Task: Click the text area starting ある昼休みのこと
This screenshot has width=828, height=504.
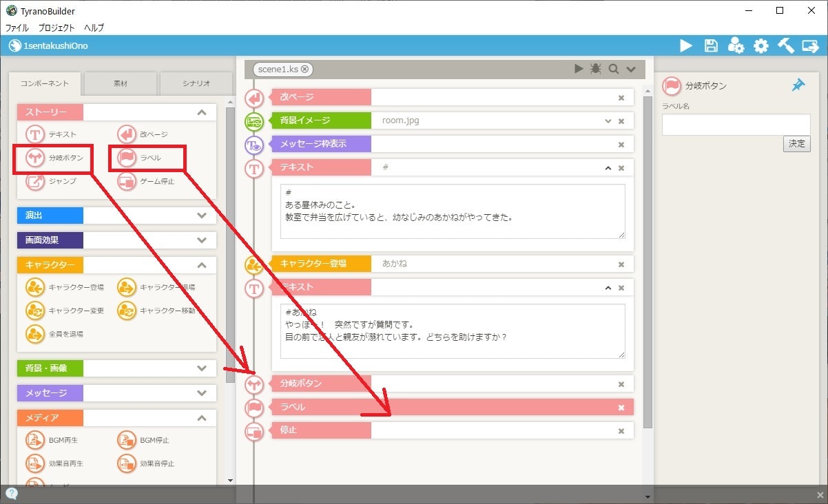Action: coord(453,211)
